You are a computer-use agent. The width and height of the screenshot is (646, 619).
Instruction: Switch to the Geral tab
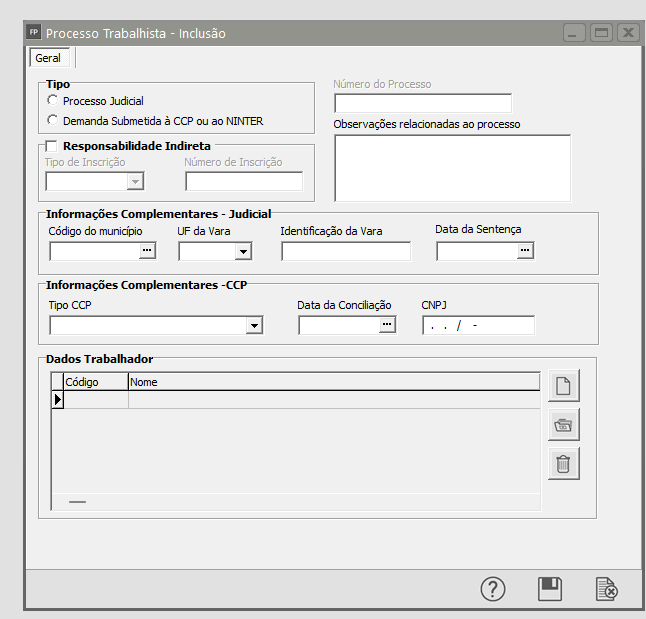click(x=48, y=58)
